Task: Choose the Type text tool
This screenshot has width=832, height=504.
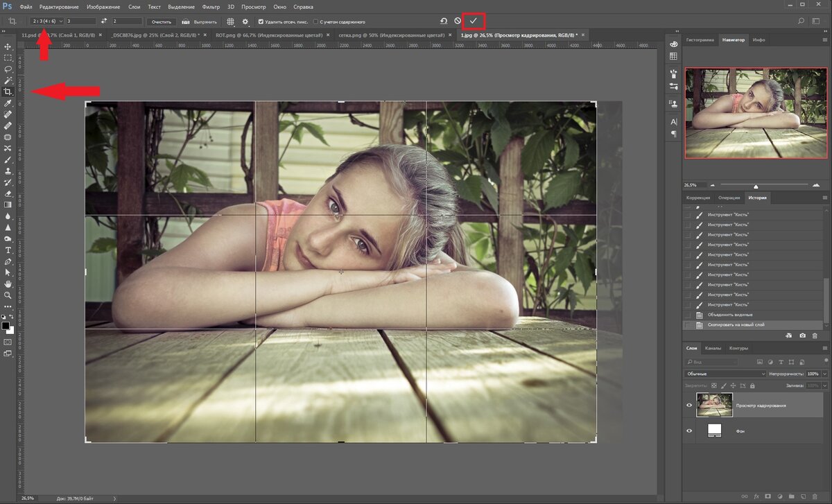Action: (x=8, y=250)
